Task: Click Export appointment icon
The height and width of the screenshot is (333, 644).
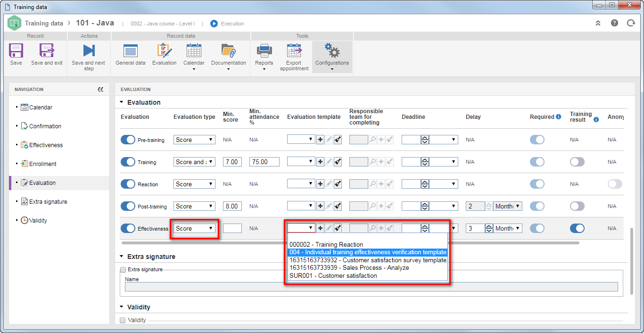Action: (x=294, y=51)
